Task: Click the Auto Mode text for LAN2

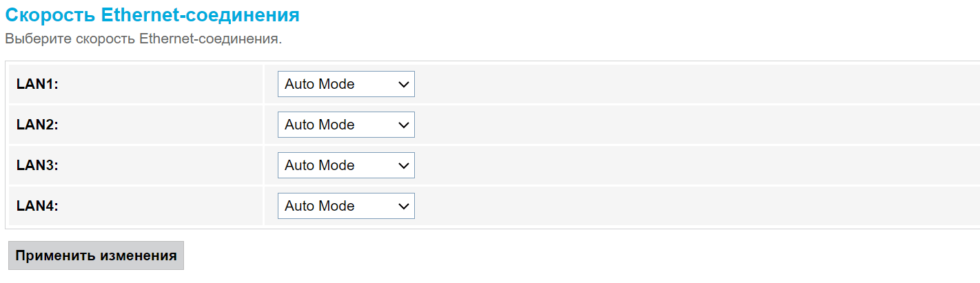Action: 319,125
